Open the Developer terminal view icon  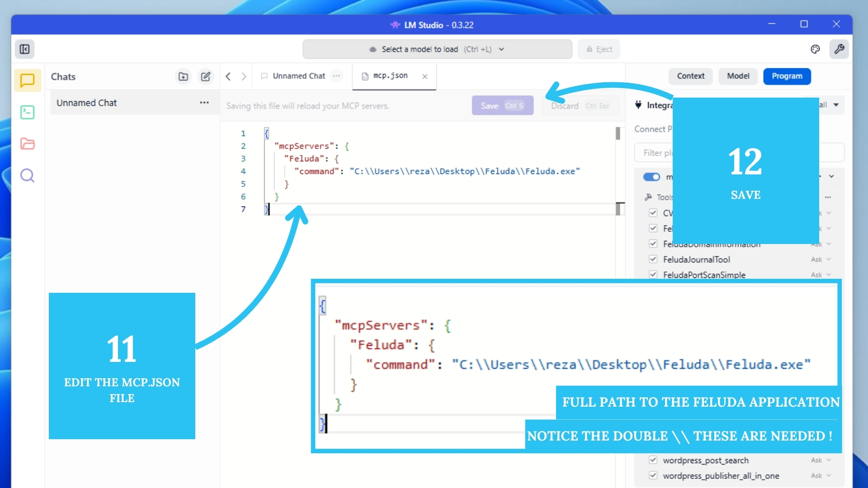tap(28, 112)
